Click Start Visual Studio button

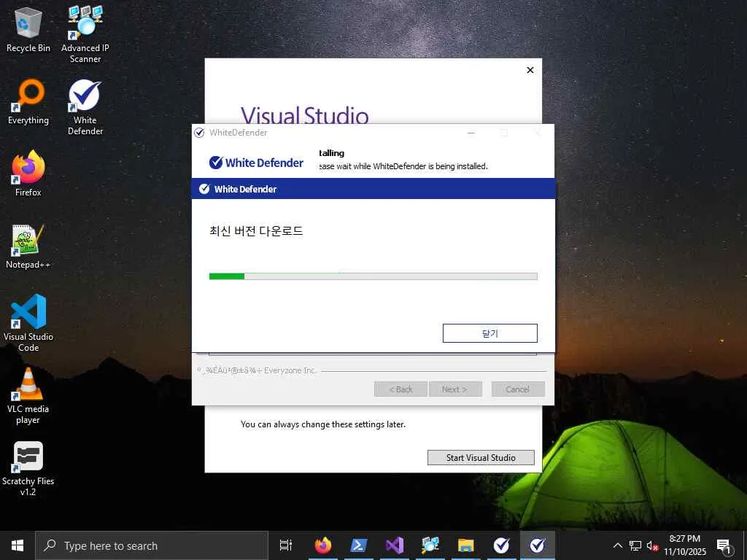[x=481, y=458]
